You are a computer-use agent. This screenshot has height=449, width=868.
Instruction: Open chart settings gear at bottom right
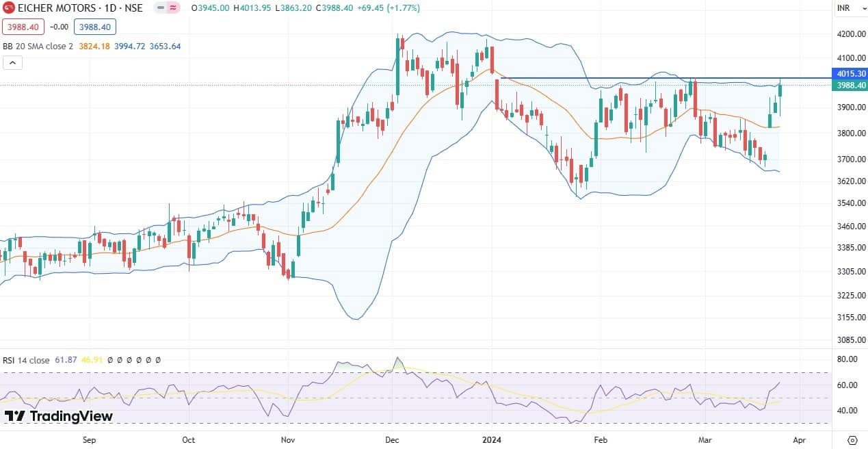tap(852, 439)
